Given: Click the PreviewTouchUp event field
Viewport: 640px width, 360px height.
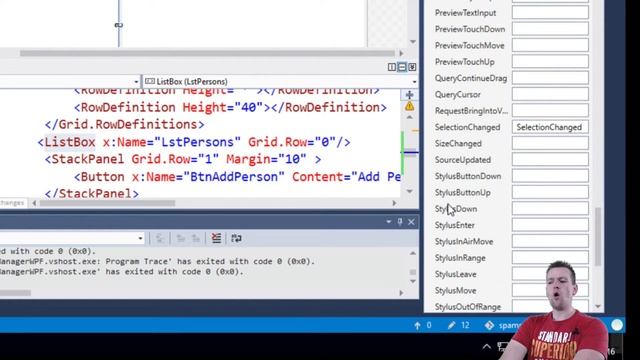Looking at the screenshot, I should pos(550,62).
